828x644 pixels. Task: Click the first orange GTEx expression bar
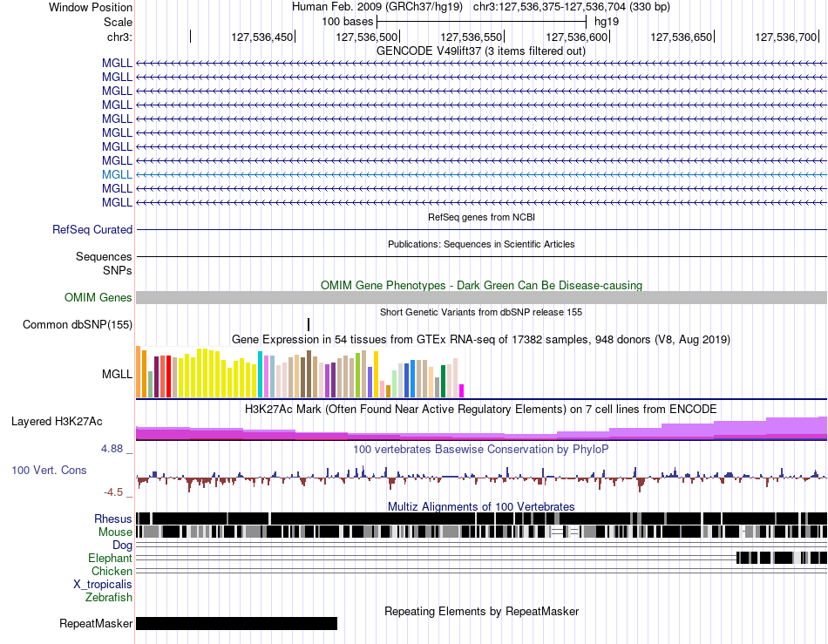coord(139,371)
